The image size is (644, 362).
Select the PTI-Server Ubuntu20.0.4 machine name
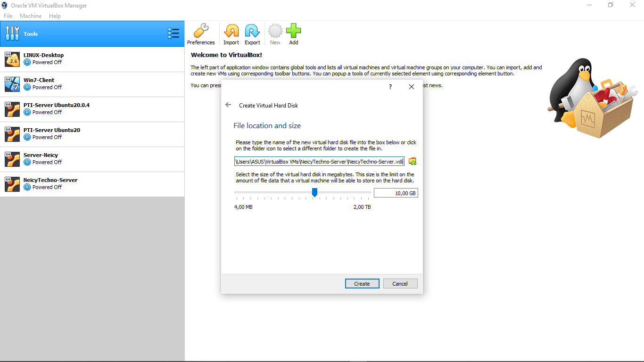(57, 105)
